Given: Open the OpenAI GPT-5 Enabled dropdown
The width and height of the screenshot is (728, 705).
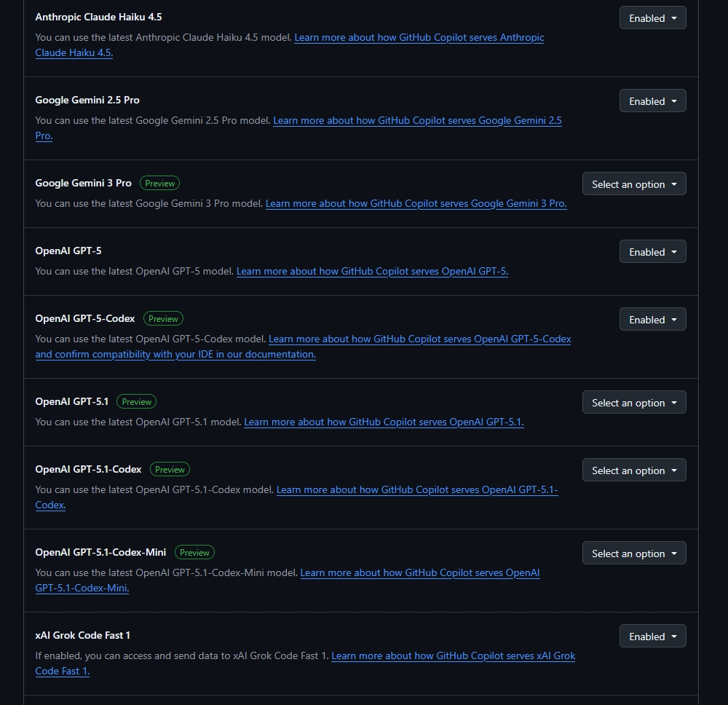Looking at the screenshot, I should click(652, 252).
